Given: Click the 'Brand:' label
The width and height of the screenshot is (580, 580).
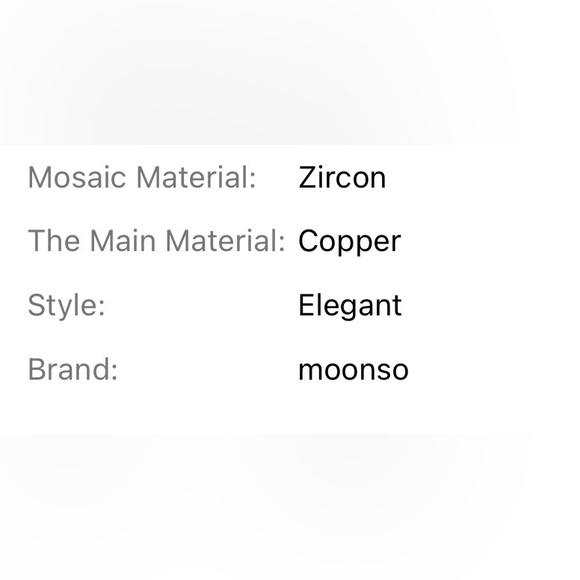Looking at the screenshot, I should [73, 369].
